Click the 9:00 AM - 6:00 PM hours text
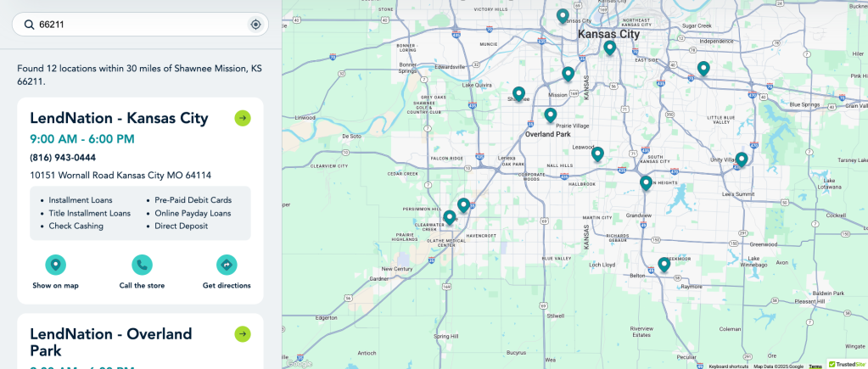Viewport: 868px width, 369px height. pyautogui.click(x=82, y=138)
